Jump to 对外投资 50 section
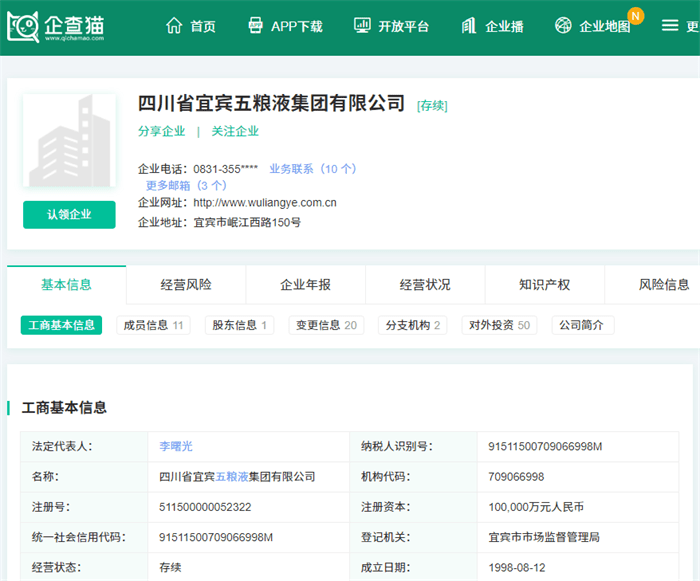 499,325
